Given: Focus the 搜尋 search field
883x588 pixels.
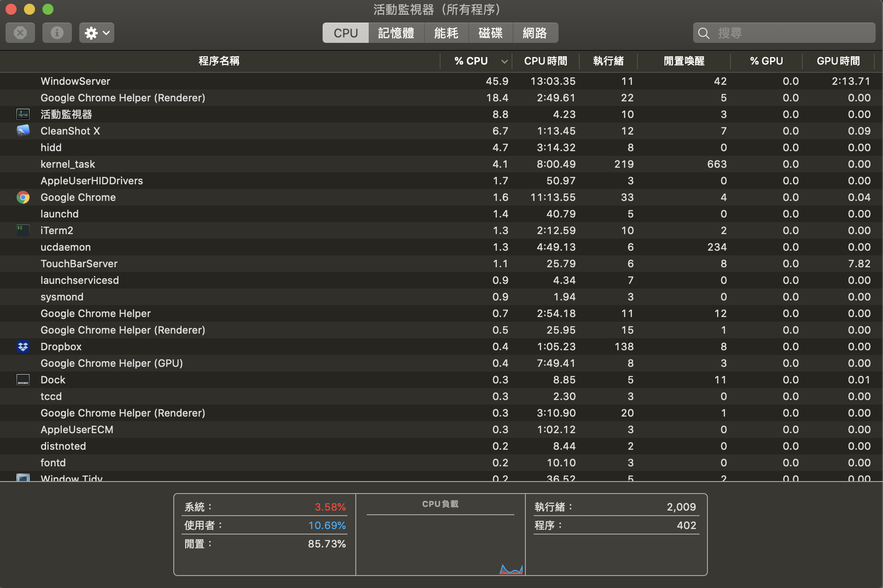Looking at the screenshot, I should pos(784,33).
